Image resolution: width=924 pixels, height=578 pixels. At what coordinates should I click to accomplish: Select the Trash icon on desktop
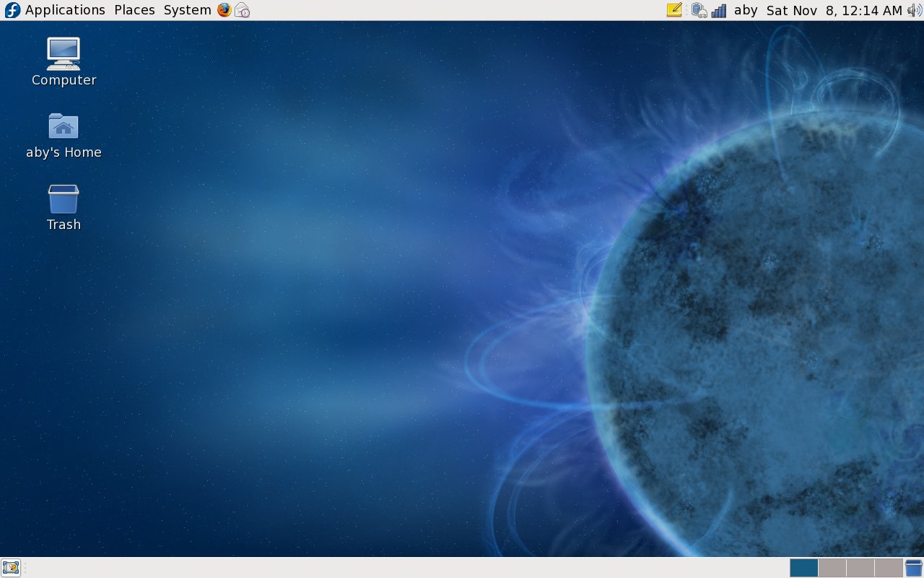(x=64, y=199)
